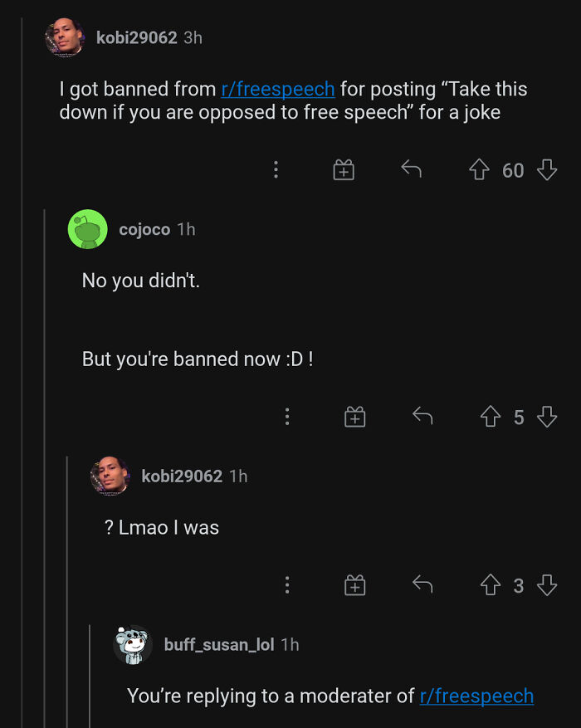Upvote the comment with 3 points
Image resolution: width=581 pixels, height=728 pixels.
(x=491, y=585)
